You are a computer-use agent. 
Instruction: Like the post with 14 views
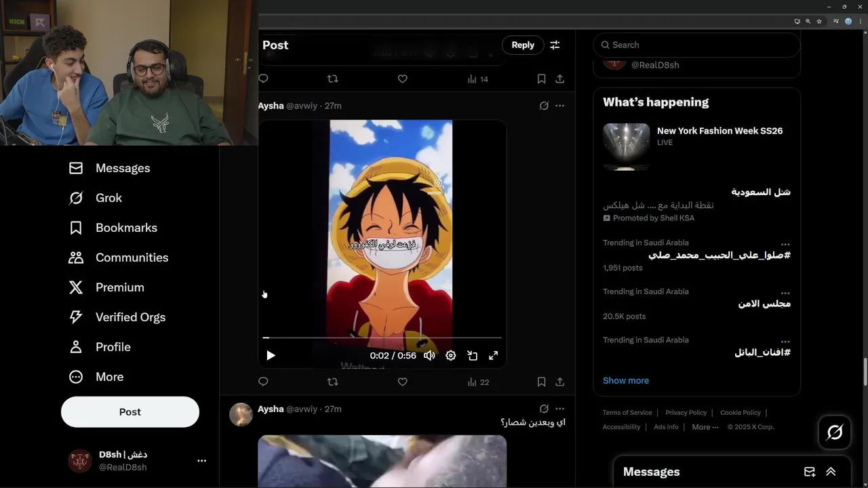click(x=402, y=79)
